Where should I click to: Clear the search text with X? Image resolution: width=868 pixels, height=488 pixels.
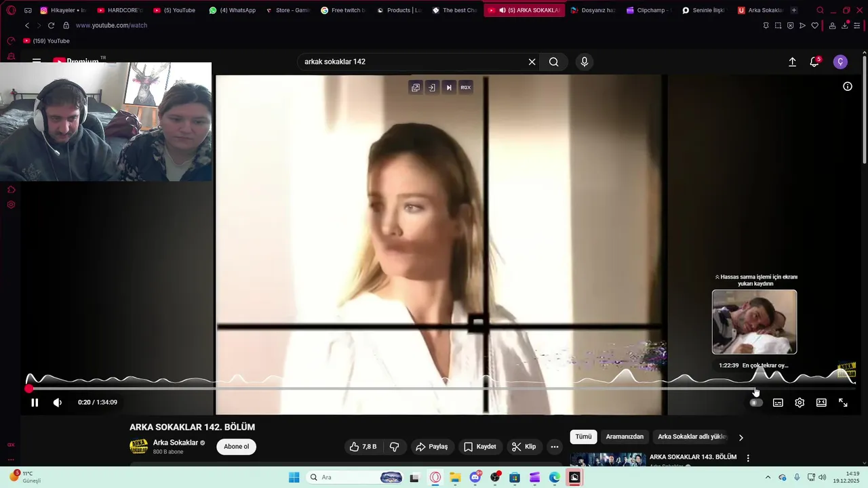(532, 62)
